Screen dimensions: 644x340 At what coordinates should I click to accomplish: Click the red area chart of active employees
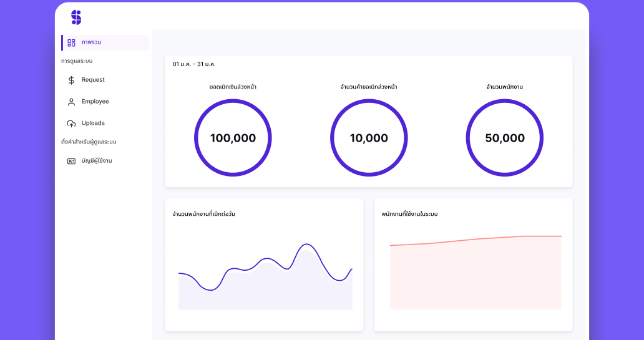[x=476, y=274]
